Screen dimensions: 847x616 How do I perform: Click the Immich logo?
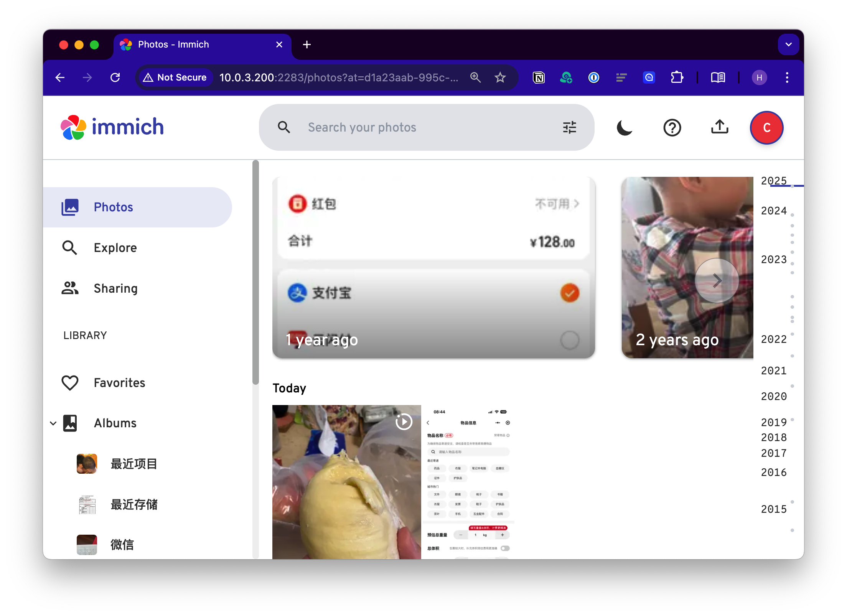112,127
